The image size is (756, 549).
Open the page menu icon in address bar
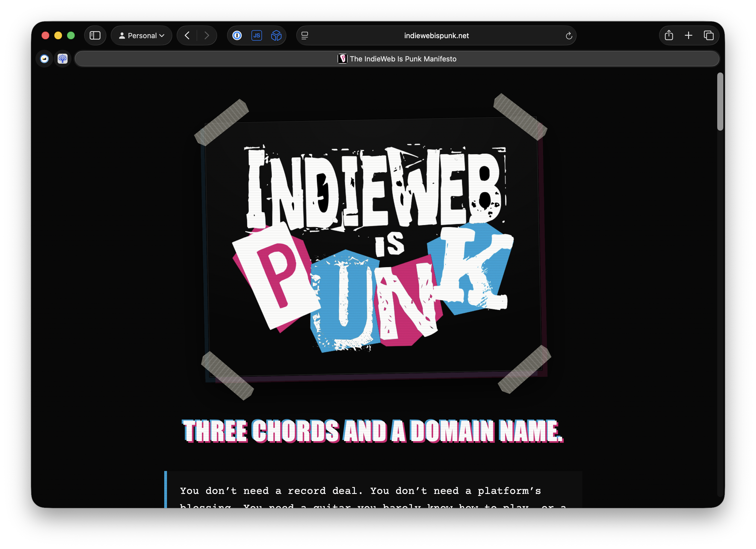tap(305, 35)
